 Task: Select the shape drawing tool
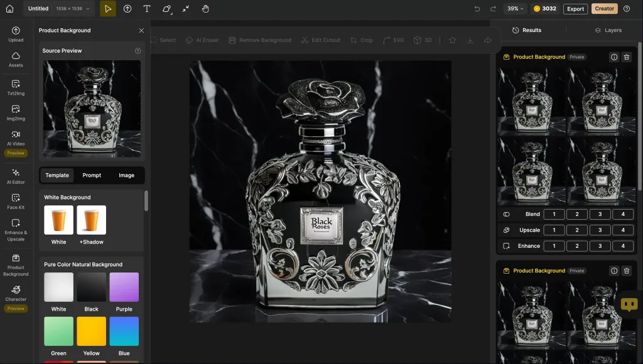(166, 9)
